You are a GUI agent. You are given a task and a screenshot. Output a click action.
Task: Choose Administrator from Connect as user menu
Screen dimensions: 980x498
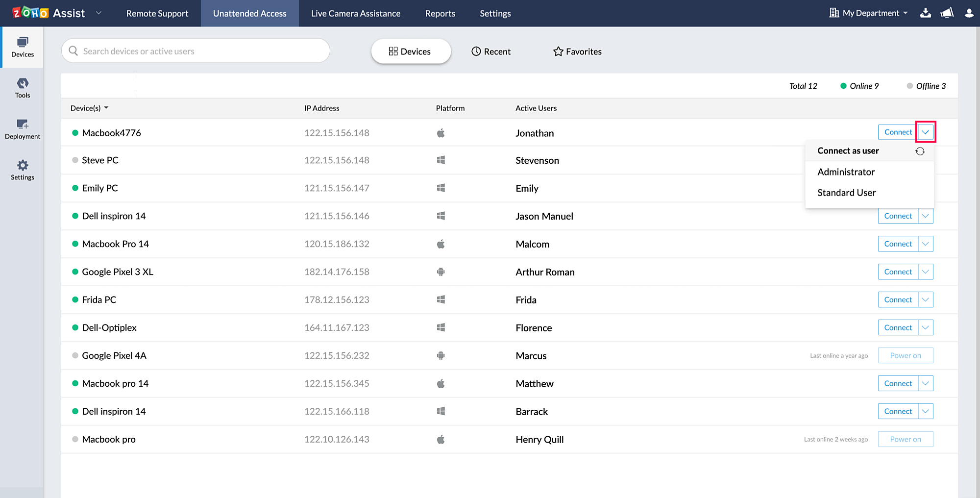(846, 172)
